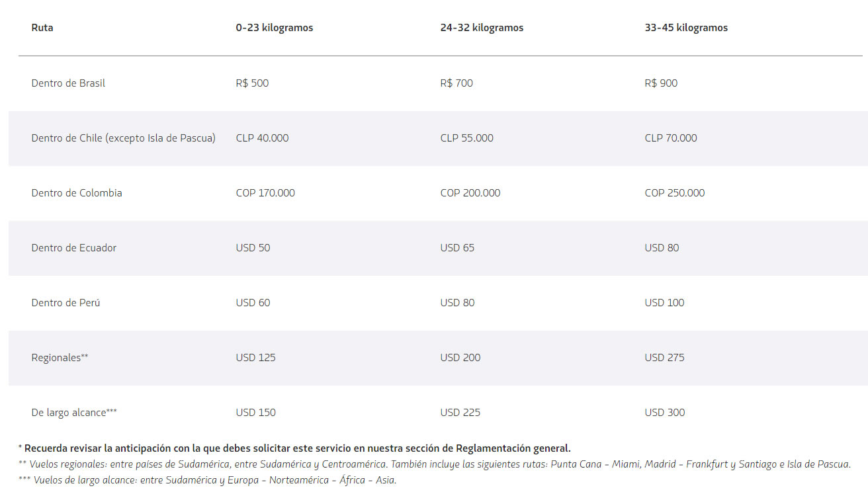Click the R$ 900 price cell

(x=661, y=83)
